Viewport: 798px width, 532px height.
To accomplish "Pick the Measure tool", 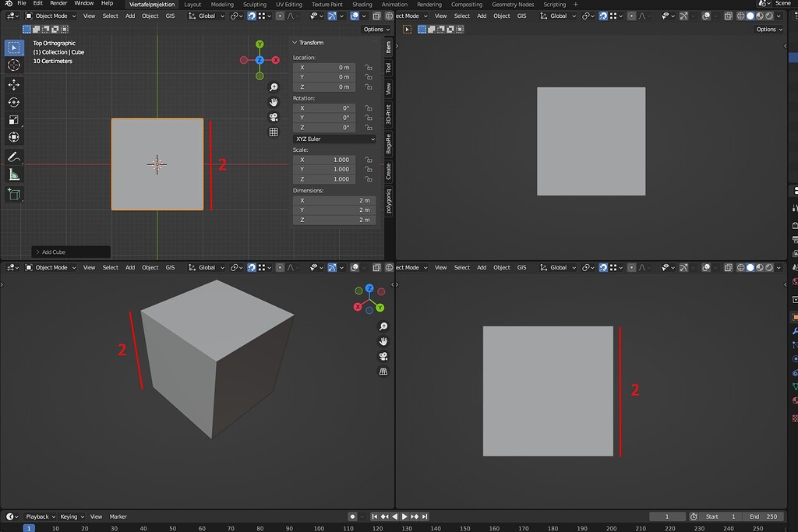I will click(13, 173).
